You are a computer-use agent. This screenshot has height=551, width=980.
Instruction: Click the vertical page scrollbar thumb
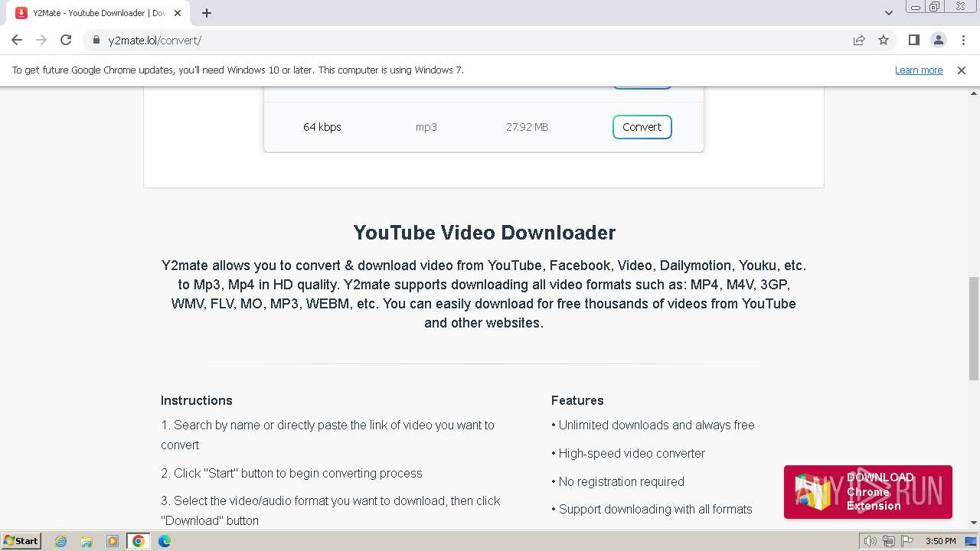[x=974, y=328]
